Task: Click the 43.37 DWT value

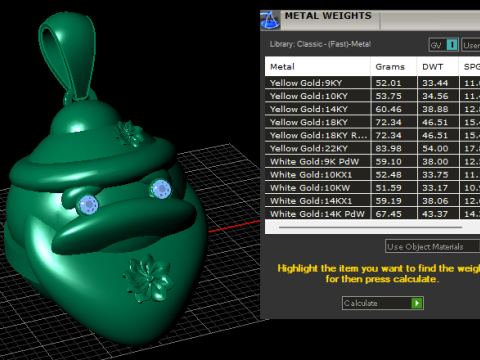Action: pos(435,214)
